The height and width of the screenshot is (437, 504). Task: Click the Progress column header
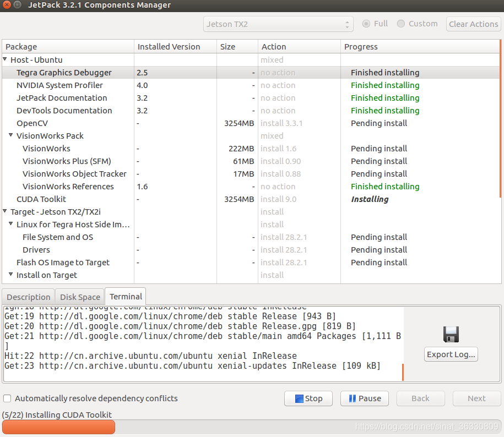(420, 47)
